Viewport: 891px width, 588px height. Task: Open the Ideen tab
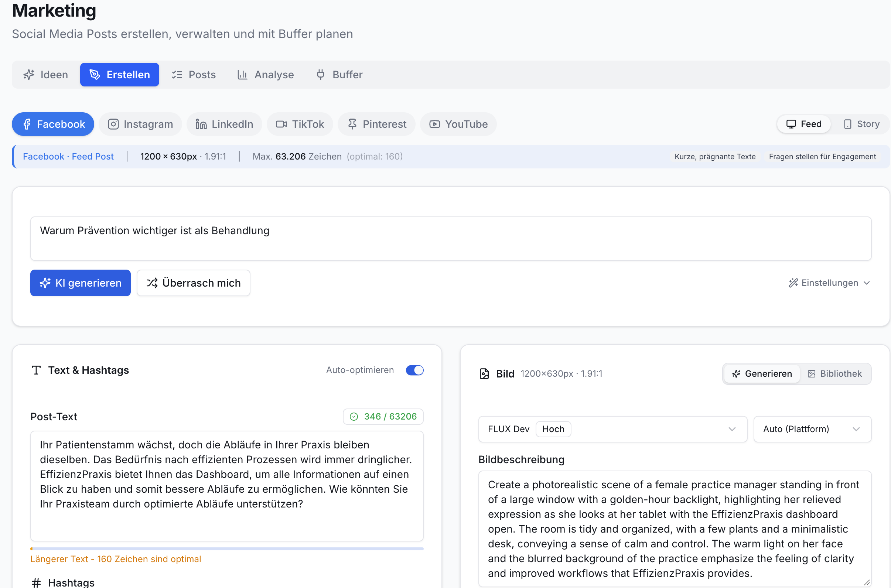[46, 75]
